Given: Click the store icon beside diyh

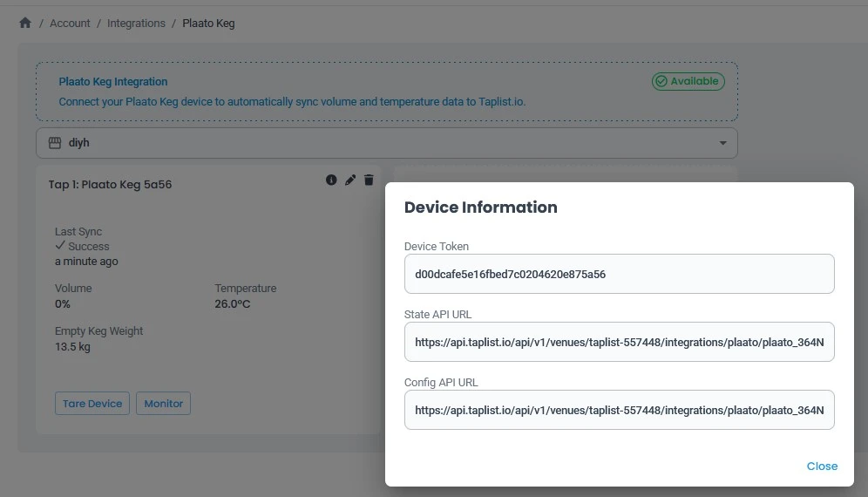Looking at the screenshot, I should 54,143.
